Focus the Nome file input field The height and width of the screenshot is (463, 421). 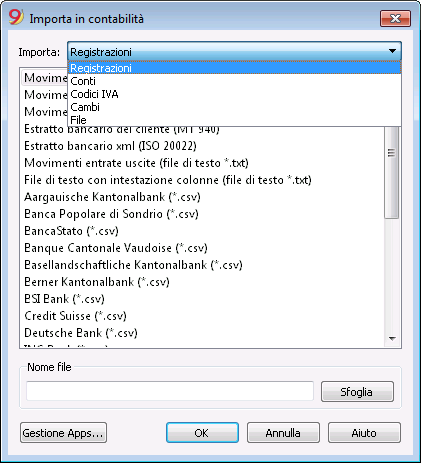170,391
